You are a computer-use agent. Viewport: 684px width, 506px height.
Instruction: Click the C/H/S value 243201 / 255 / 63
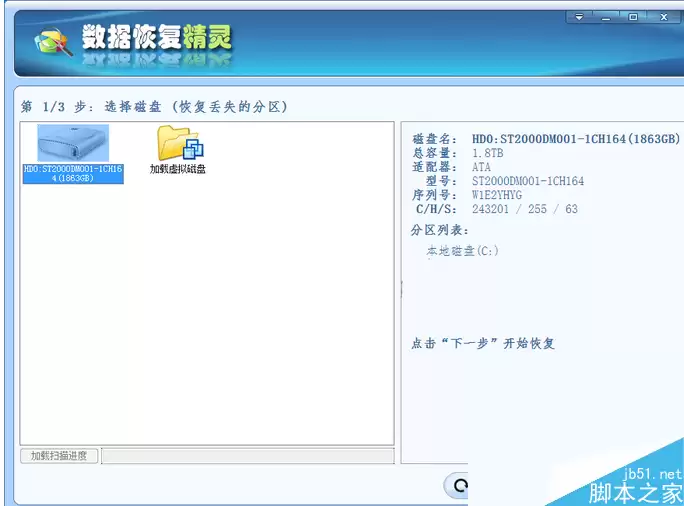pyautogui.click(x=525, y=209)
